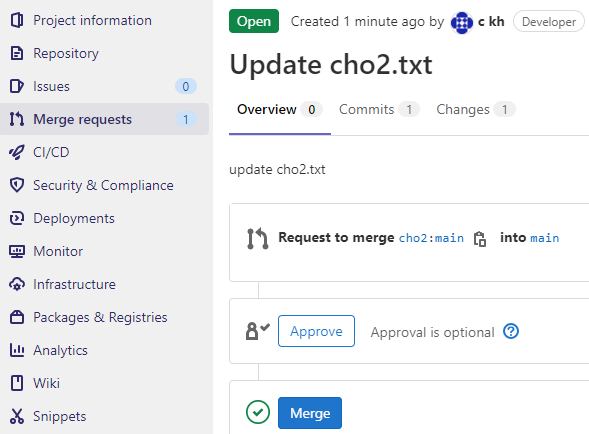Viewport: 589px width, 434px height.
Task: Open approval help question mark icon
Action: tap(511, 331)
